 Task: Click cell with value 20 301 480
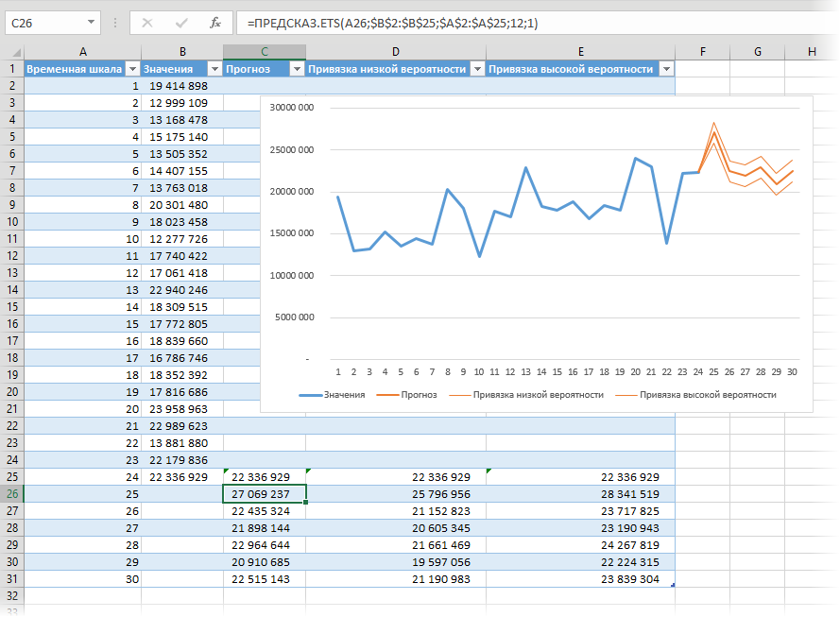coord(182,205)
